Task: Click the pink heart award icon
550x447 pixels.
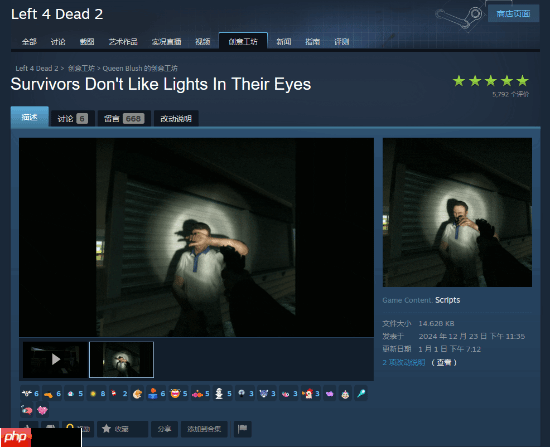Action: click(x=42, y=409)
